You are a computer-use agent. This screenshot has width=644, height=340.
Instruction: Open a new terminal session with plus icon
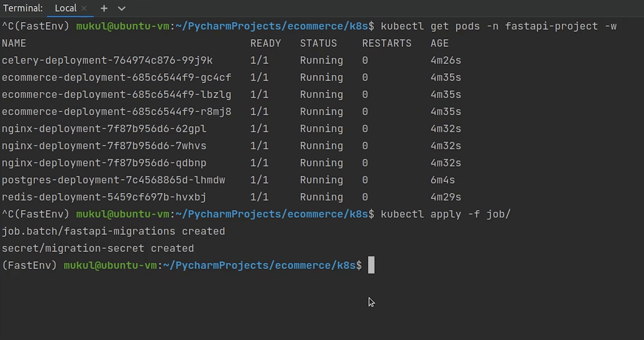[104, 9]
